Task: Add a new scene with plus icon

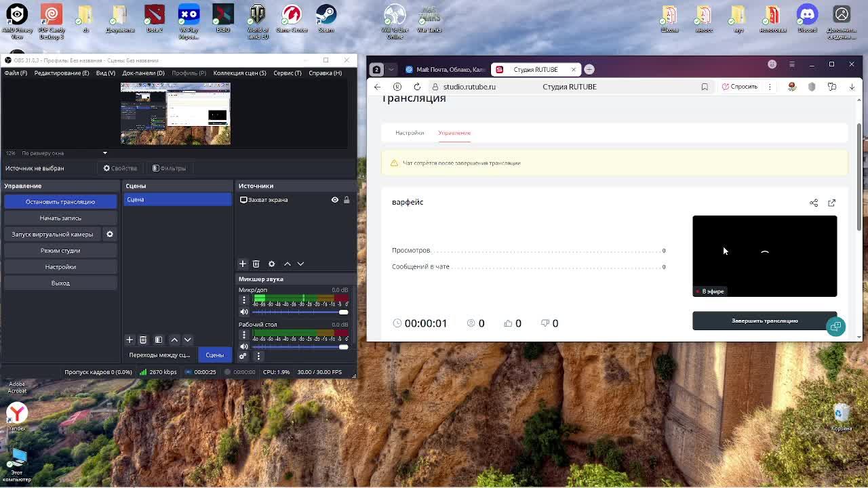Action: click(130, 340)
